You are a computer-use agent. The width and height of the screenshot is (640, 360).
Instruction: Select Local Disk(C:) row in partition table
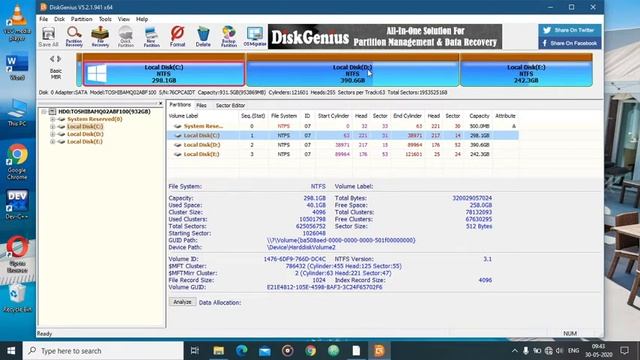tap(343, 136)
